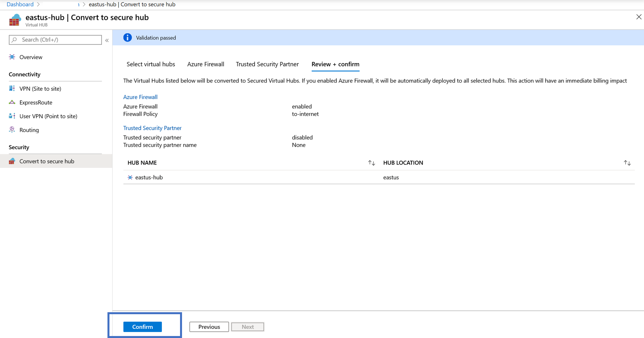
Task: Click the Virtual HUB firewall header icon
Action: coord(15,20)
